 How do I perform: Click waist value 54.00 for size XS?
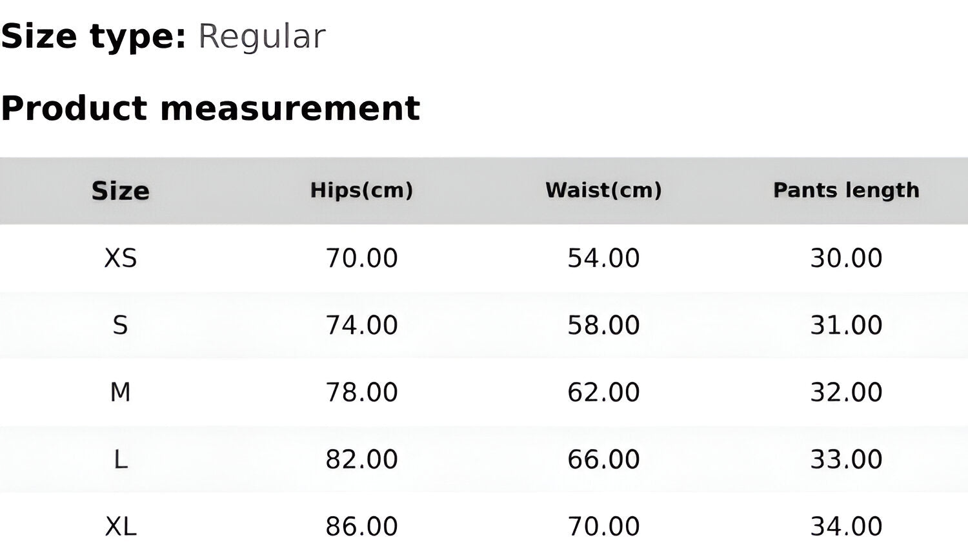coord(603,258)
